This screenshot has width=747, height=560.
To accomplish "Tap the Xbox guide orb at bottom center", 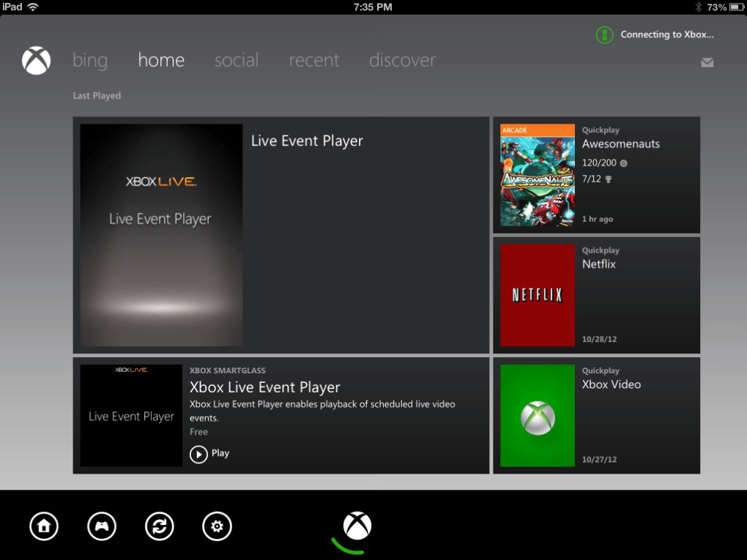I will (357, 526).
